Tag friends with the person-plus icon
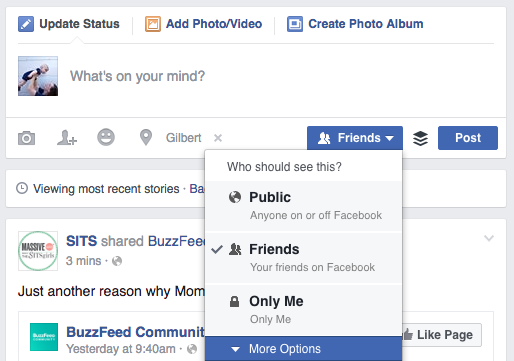The width and height of the screenshot is (514, 361). (x=67, y=138)
